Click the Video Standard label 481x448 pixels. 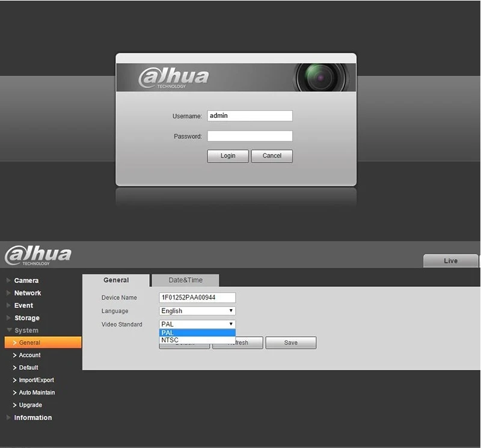point(122,324)
